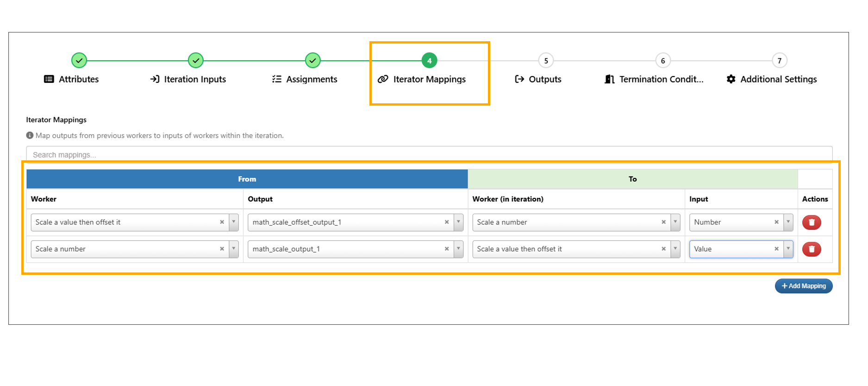Open the Additional Settings step
The image size is (868, 386).
click(778, 79)
